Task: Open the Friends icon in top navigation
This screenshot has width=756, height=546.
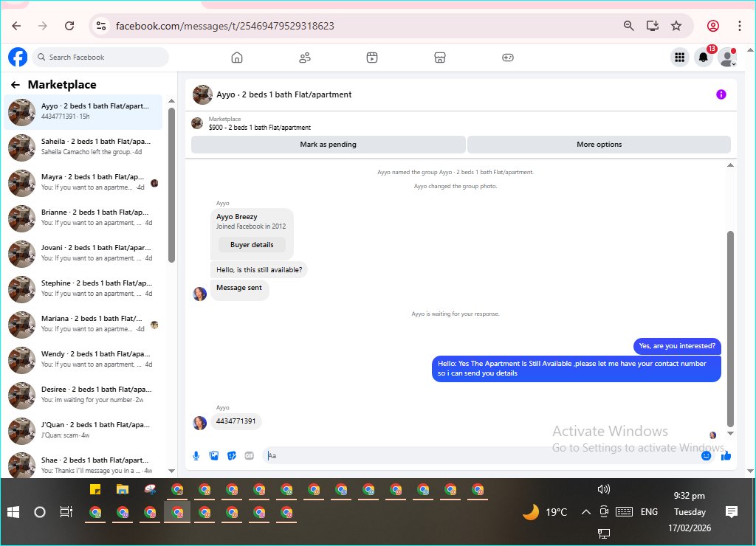Action: [305, 58]
